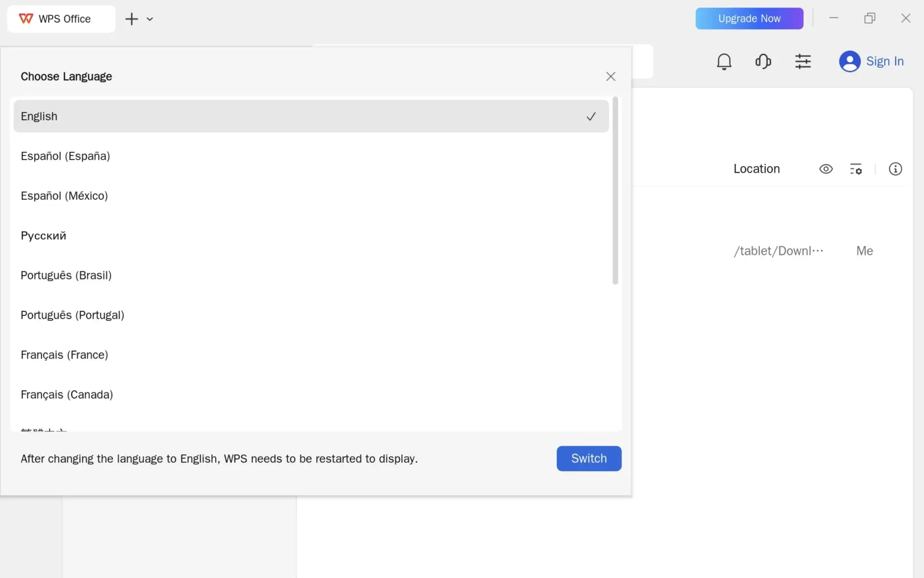Select Русский language
The height and width of the screenshot is (578, 924).
(x=311, y=236)
